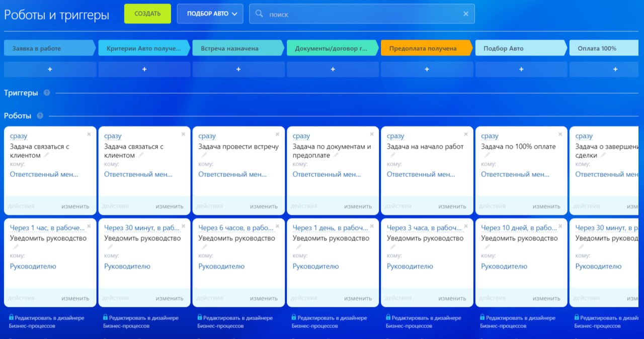The image size is (644, 339).
Task: Click pencil icon on 'Задача на начало работ'
Action: (x=393, y=155)
